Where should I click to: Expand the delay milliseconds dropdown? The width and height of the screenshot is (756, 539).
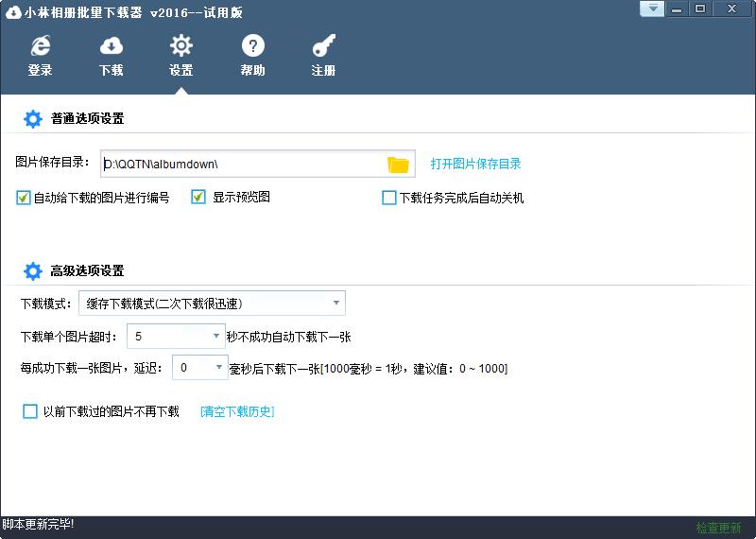point(219,368)
